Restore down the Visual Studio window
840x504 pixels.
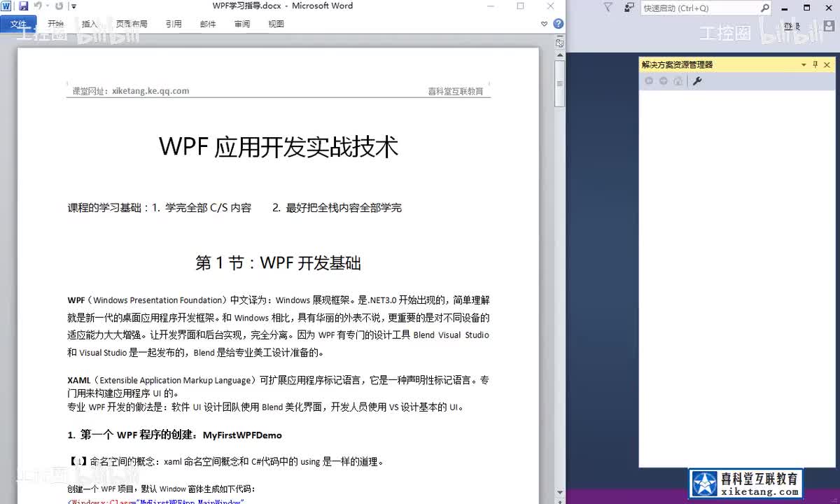(x=808, y=8)
